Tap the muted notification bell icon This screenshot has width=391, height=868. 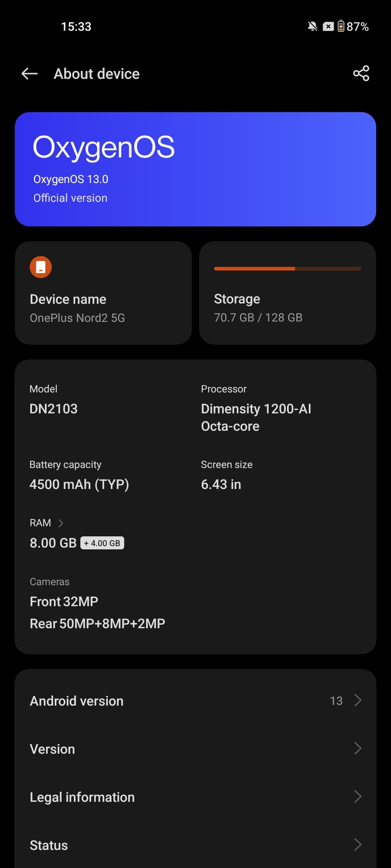click(313, 27)
